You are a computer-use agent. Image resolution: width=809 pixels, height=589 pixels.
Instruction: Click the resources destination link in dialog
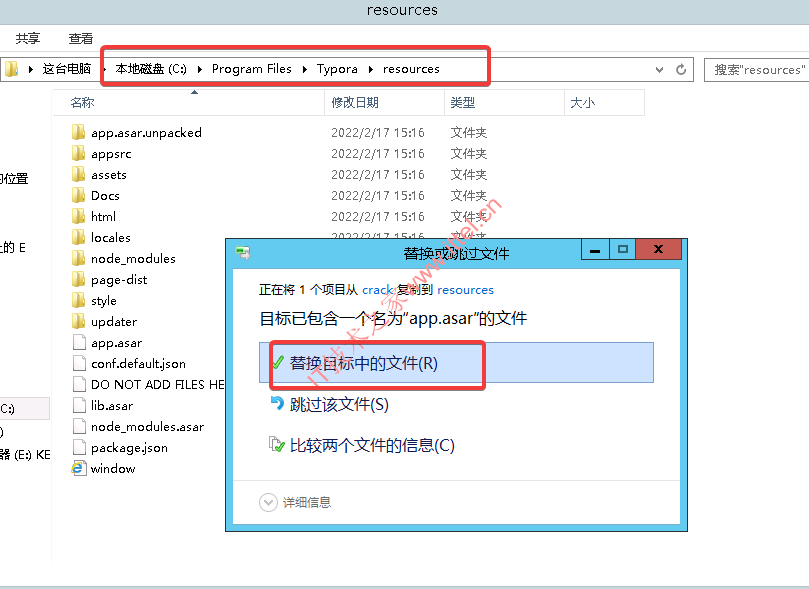tap(465, 290)
